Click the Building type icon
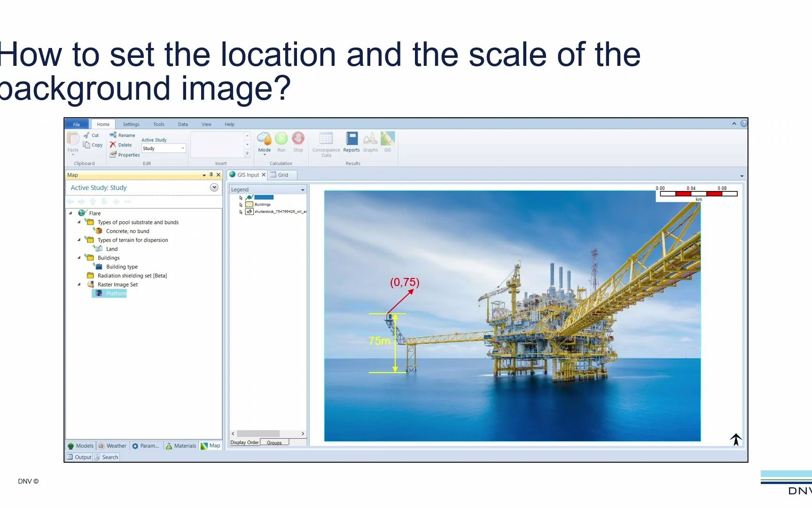This screenshot has height=508, width=812. coord(98,267)
